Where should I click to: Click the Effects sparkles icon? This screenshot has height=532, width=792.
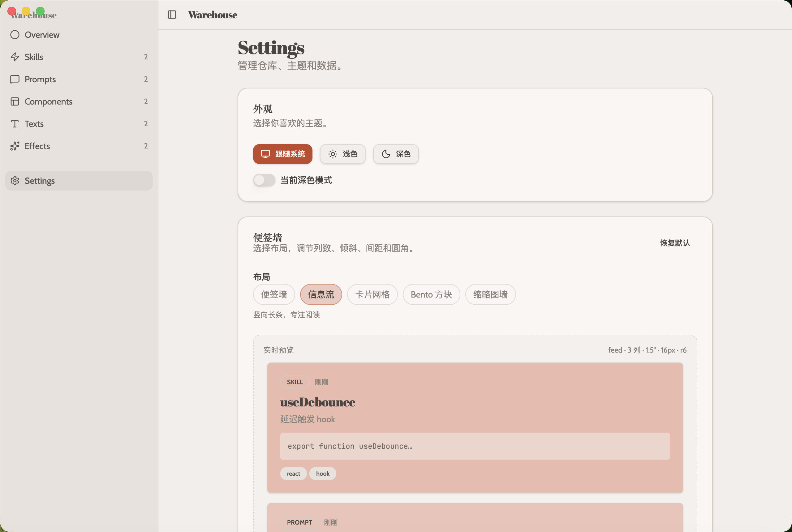(x=15, y=146)
